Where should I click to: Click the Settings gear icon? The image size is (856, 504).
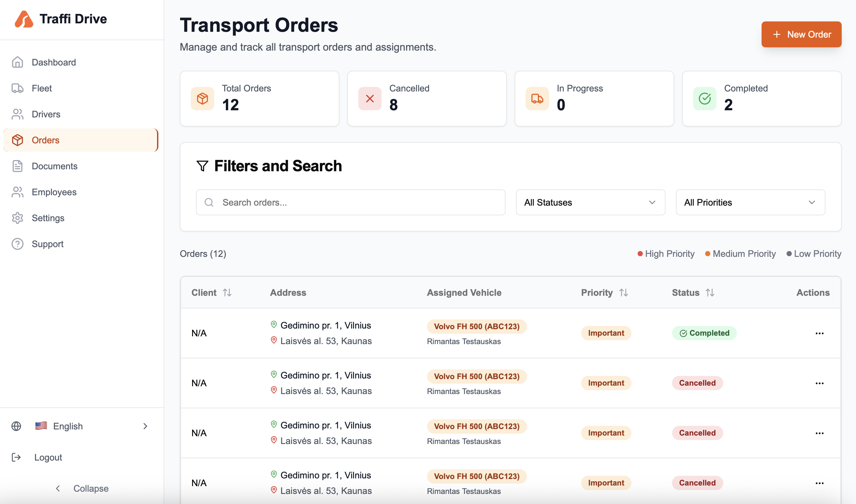[x=17, y=218]
